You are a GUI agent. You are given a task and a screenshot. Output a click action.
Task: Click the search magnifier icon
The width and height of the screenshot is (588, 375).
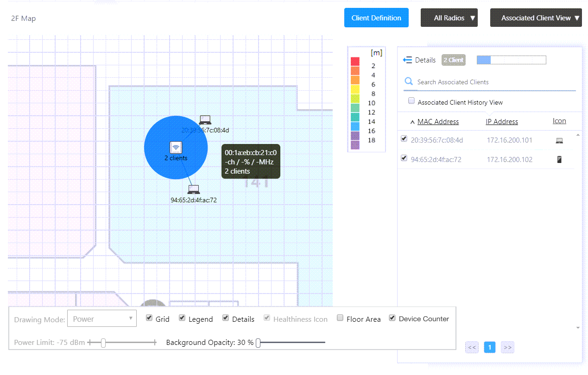coord(409,81)
